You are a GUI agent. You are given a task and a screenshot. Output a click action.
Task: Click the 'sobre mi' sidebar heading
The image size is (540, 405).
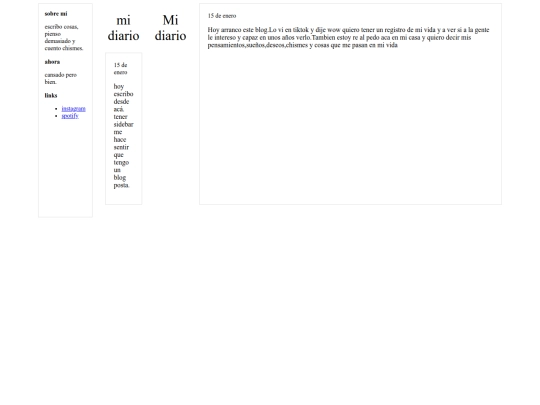[x=56, y=14]
